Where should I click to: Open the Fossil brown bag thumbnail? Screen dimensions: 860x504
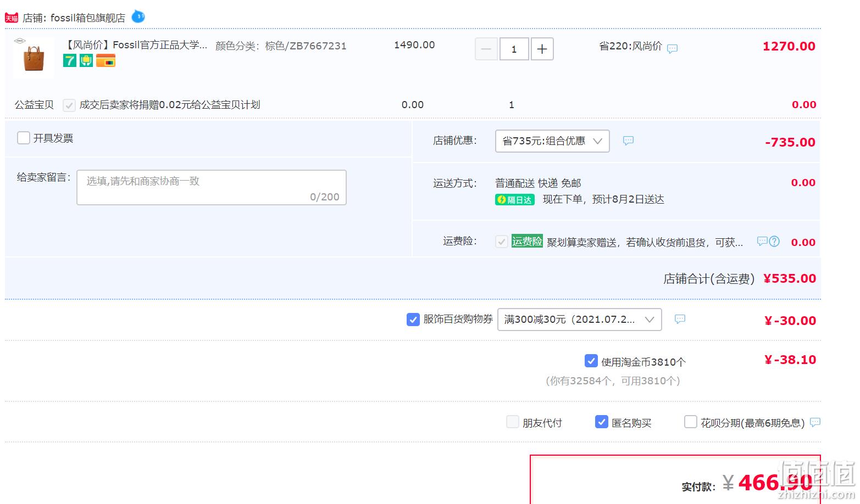point(34,57)
